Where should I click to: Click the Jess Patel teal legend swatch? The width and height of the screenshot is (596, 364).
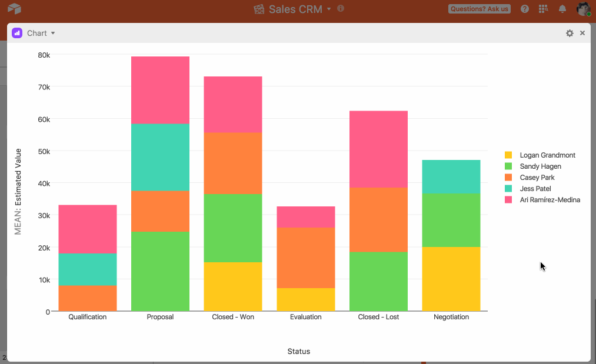tap(508, 188)
